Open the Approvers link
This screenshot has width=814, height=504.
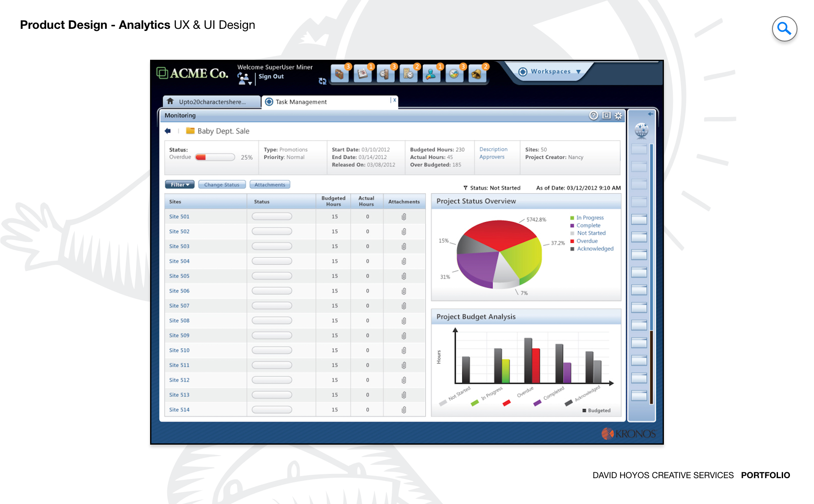coord(492,157)
